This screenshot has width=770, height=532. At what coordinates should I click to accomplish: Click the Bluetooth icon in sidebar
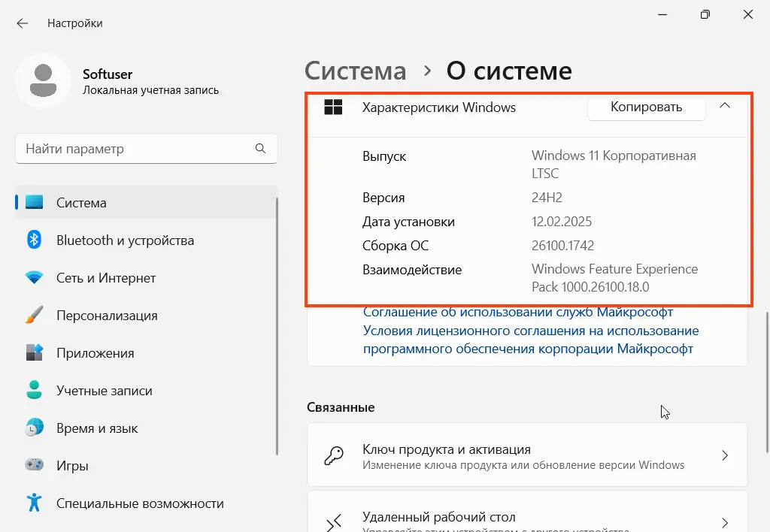coord(34,240)
